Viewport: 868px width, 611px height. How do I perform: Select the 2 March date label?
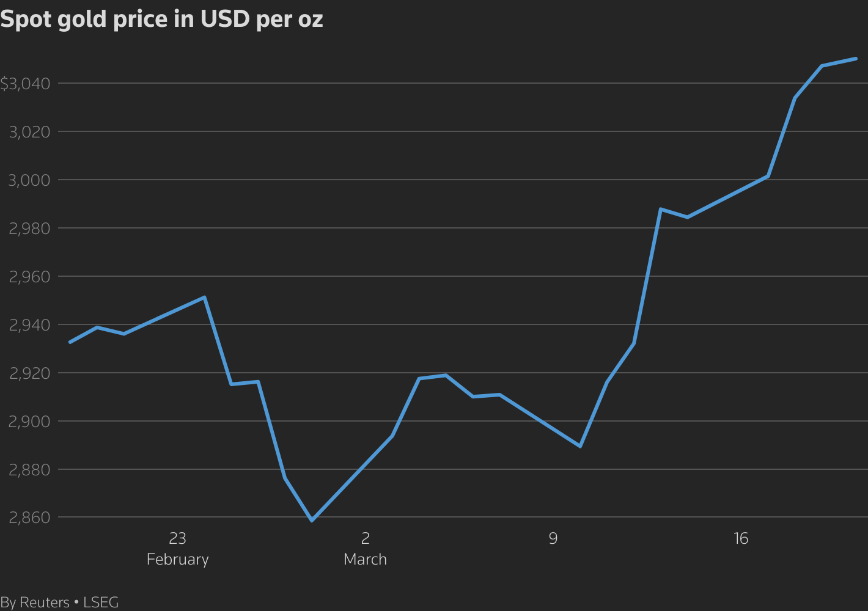click(365, 548)
